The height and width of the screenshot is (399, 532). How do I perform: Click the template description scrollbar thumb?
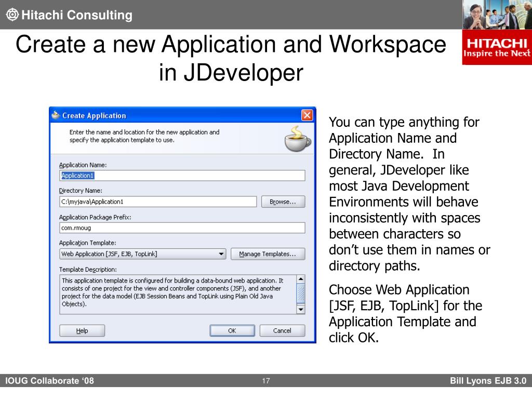(301, 294)
